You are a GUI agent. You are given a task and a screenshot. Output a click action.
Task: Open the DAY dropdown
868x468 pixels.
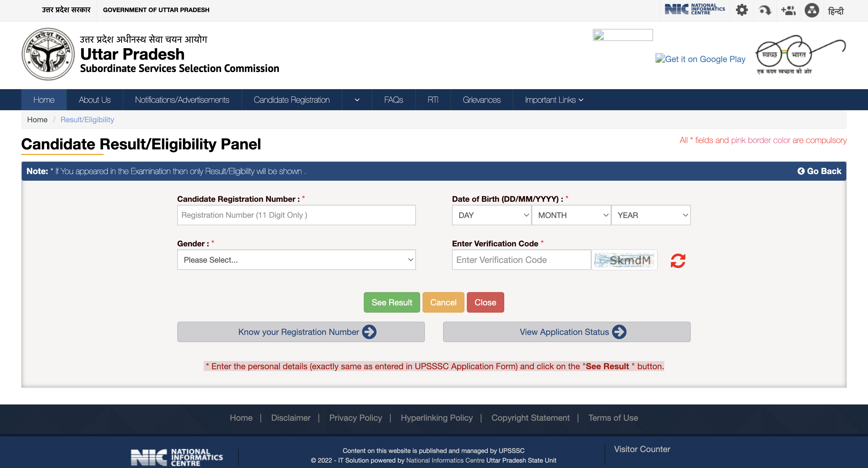pos(491,215)
